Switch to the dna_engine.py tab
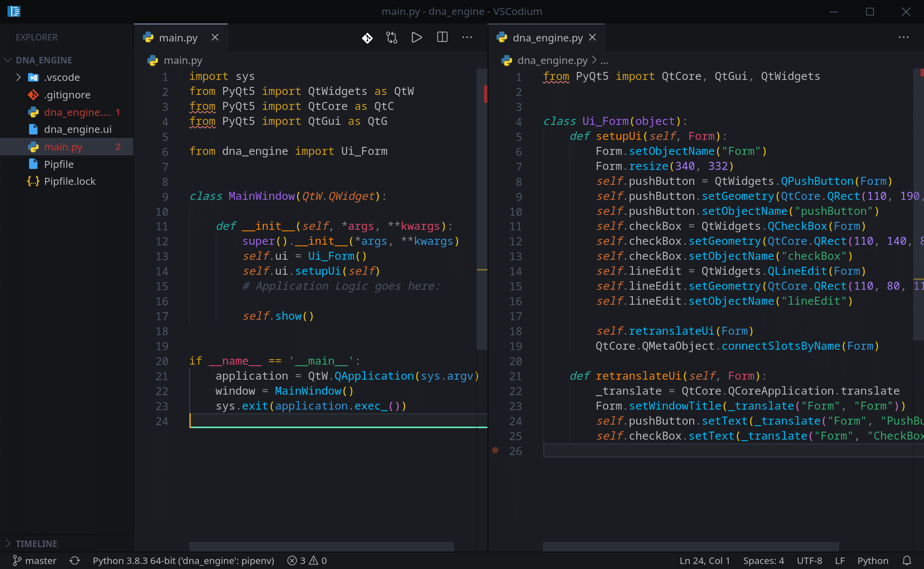Viewport: 924px width, 569px height. coord(546,37)
